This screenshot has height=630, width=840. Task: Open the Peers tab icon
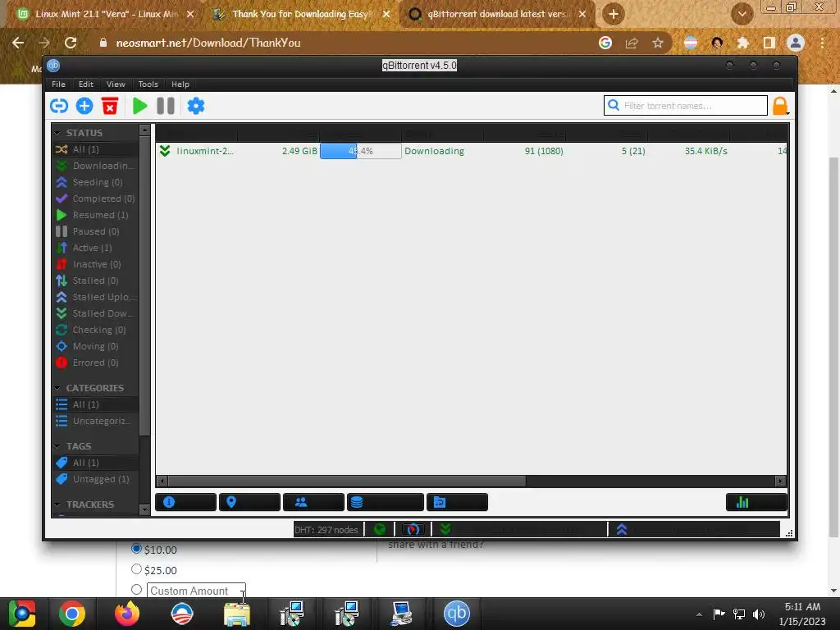point(301,502)
